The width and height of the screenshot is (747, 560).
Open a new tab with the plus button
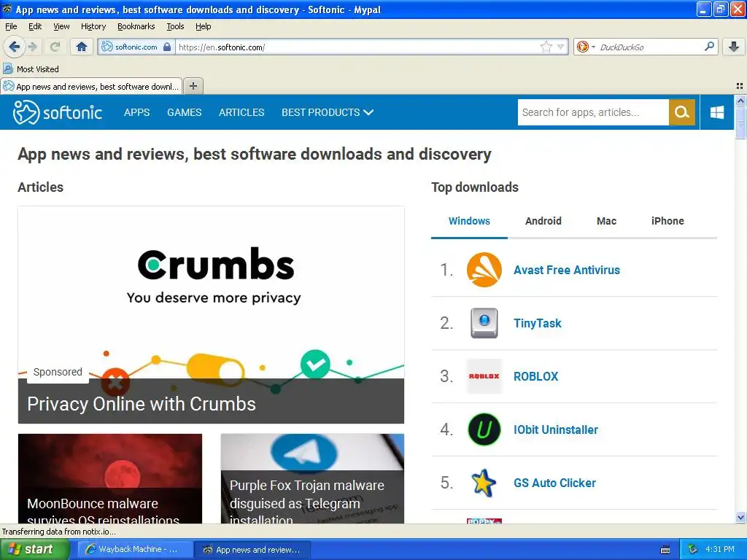193,86
